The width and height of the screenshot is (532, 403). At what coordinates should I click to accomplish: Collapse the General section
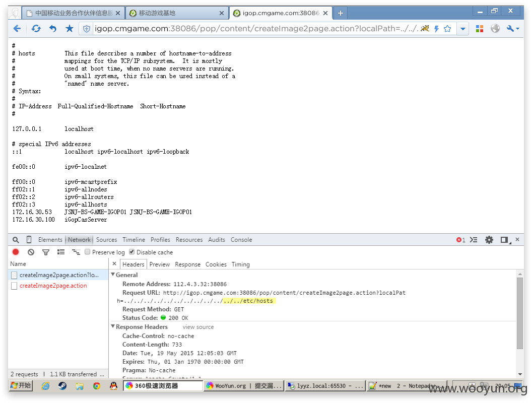113,275
